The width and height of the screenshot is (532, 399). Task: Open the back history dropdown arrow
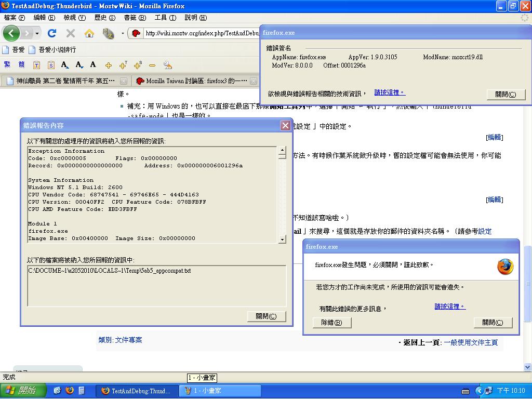point(37,33)
